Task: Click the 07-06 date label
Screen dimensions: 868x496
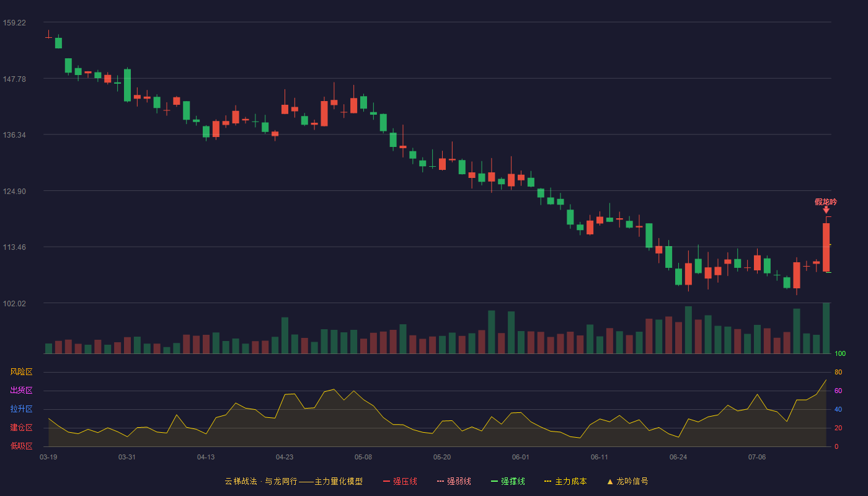Action: pyautogui.click(x=757, y=457)
